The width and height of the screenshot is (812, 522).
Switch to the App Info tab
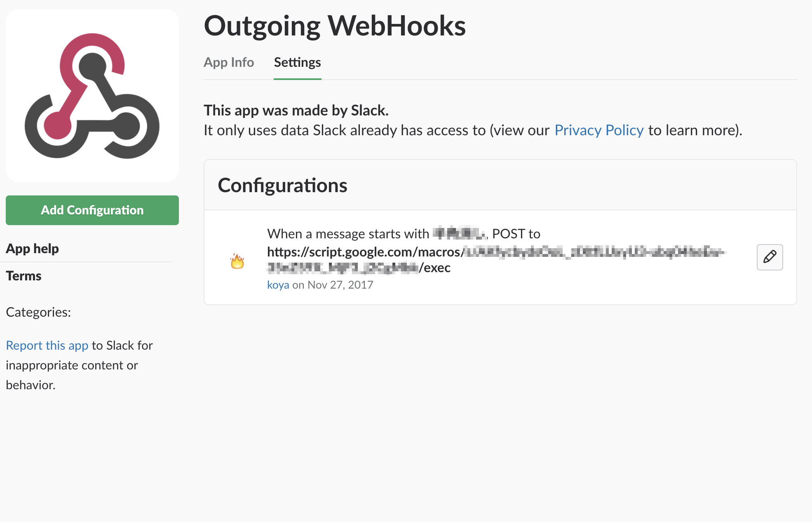(x=229, y=62)
